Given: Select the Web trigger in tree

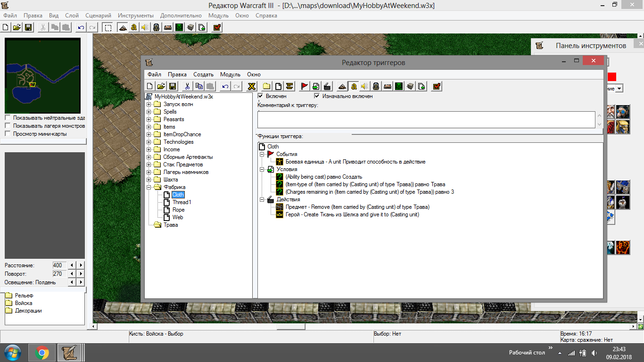Looking at the screenshot, I should click(178, 217).
